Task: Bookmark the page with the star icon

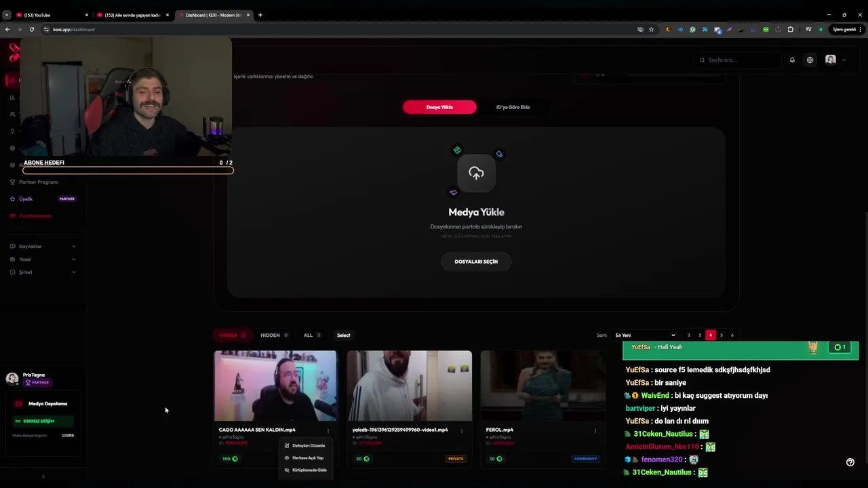Action: pos(652,29)
